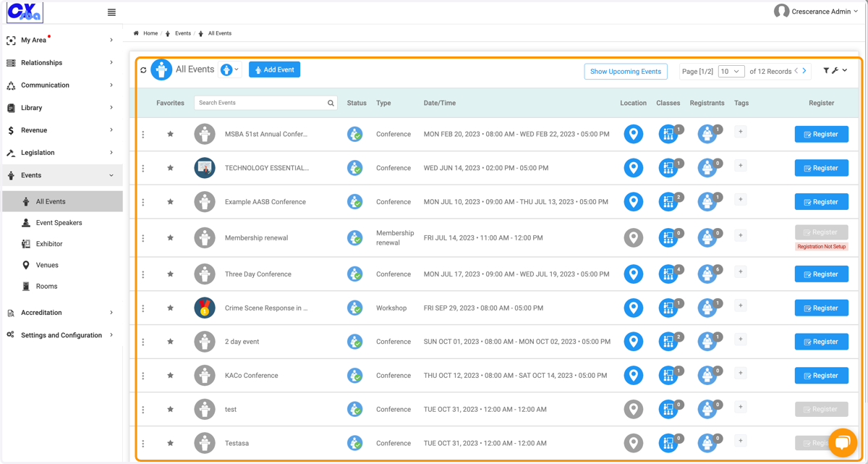Click the Crescerance Admin user avatar

781,11
